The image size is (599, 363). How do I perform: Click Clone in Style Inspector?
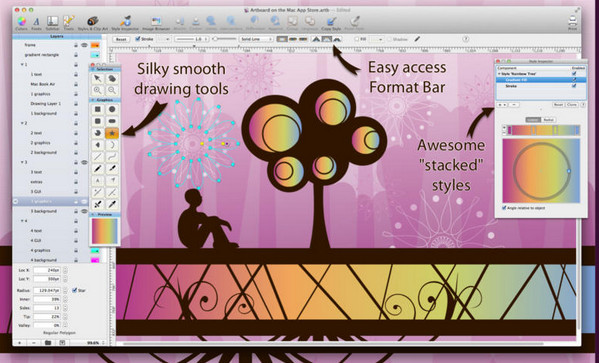pyautogui.click(x=572, y=105)
